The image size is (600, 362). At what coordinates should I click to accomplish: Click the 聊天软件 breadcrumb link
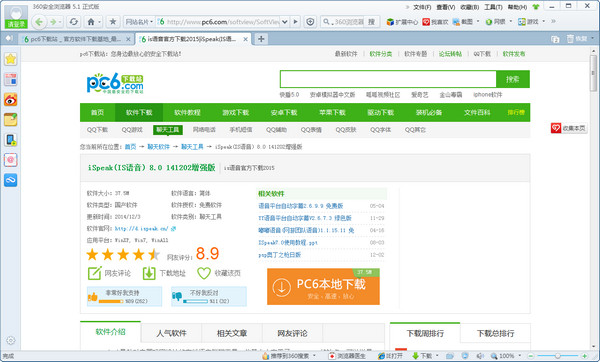(x=158, y=147)
